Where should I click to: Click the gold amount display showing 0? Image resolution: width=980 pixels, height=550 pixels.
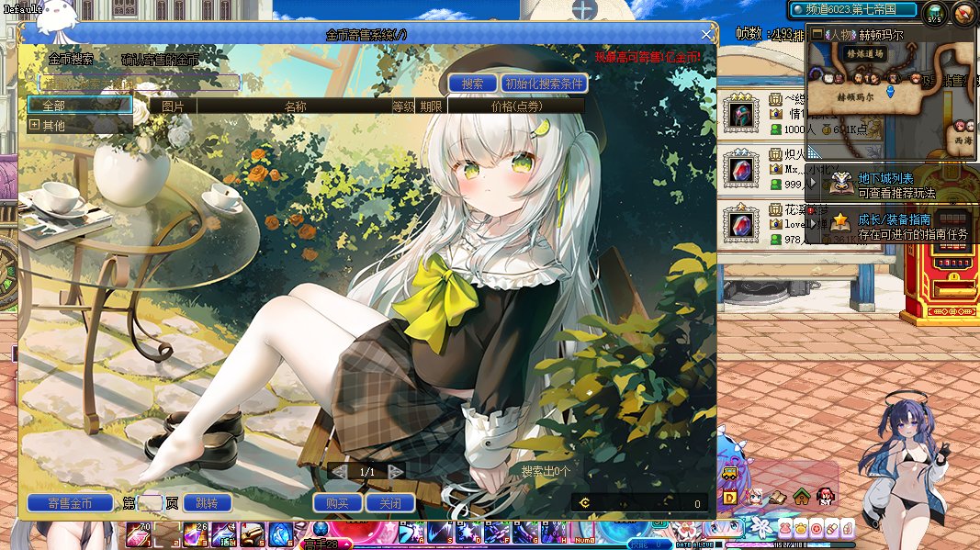(x=642, y=503)
